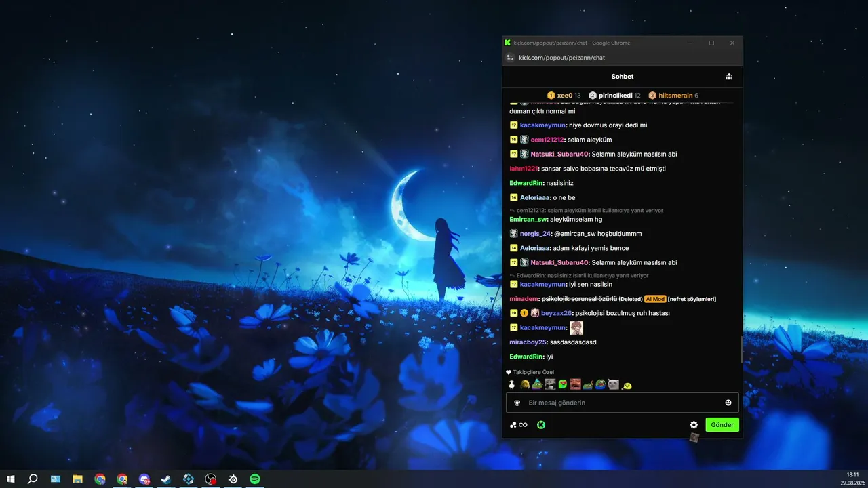Click username nergis_24 in chat

tap(536, 234)
